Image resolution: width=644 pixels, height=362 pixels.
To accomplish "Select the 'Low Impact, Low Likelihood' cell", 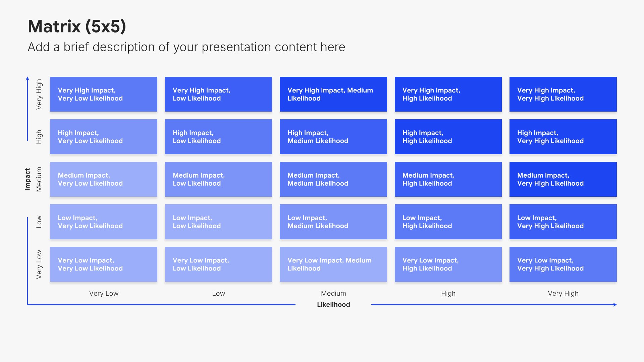I will (x=218, y=222).
